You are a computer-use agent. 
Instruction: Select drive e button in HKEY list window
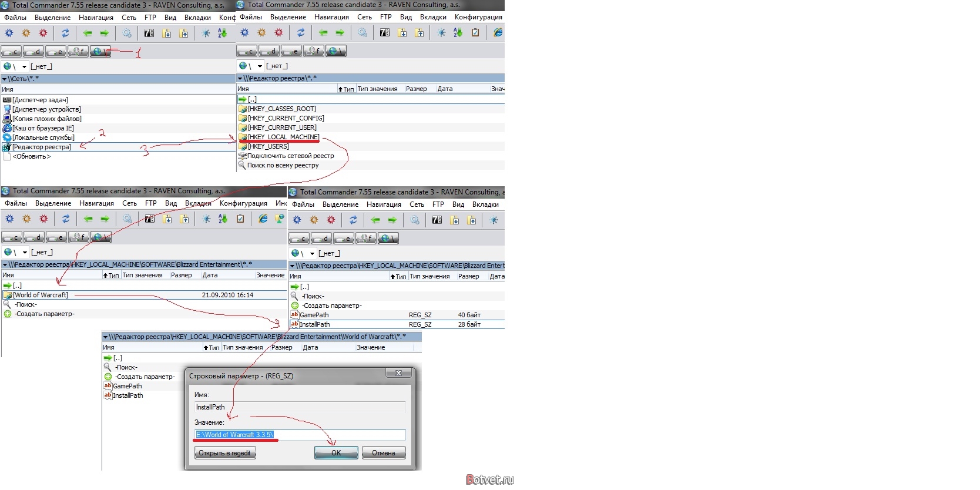(x=291, y=51)
